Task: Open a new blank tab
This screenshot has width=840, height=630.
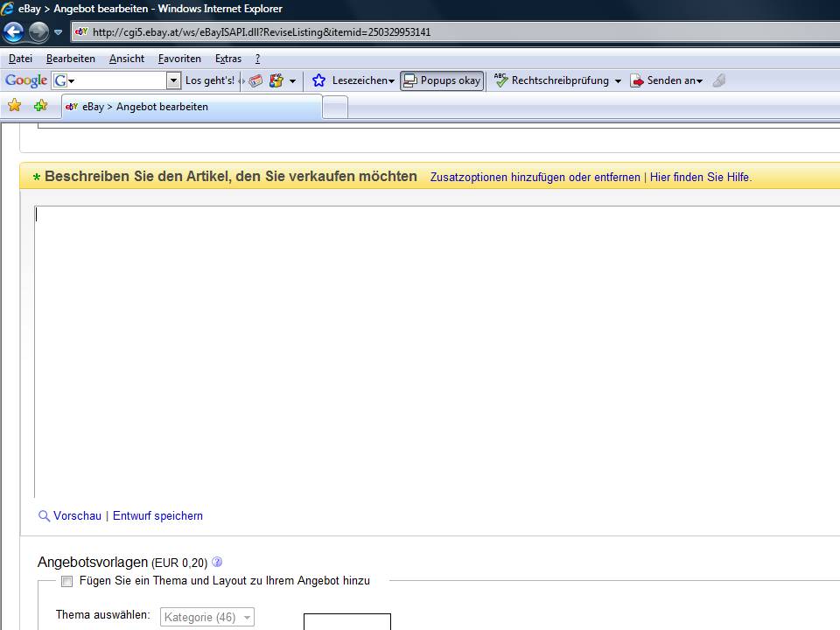Action: 335,107
